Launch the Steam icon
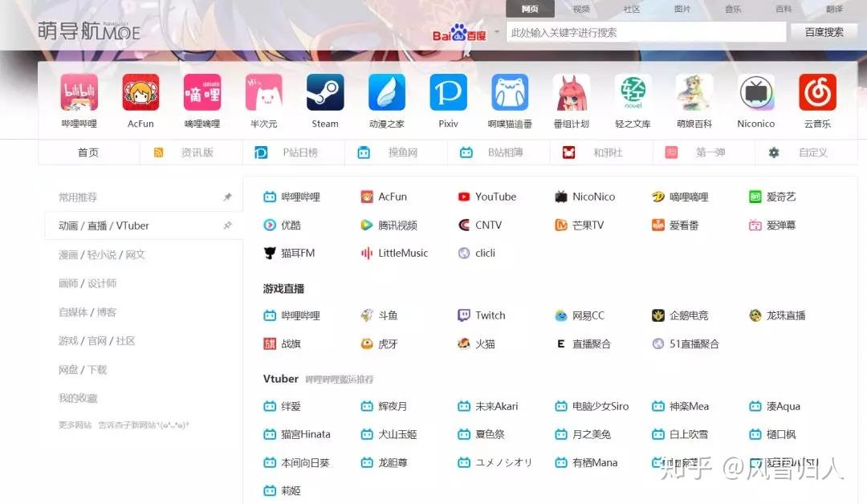Image resolution: width=867 pixels, height=504 pixels. (325, 92)
